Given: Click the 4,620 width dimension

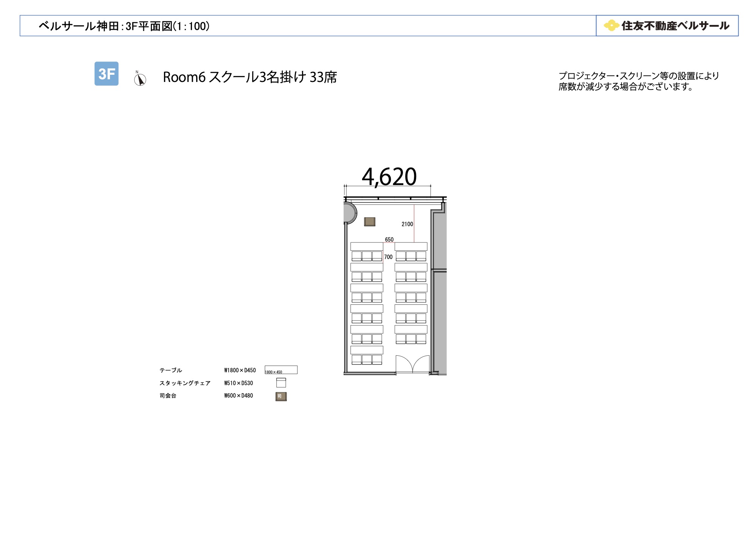Looking at the screenshot, I should tap(389, 177).
